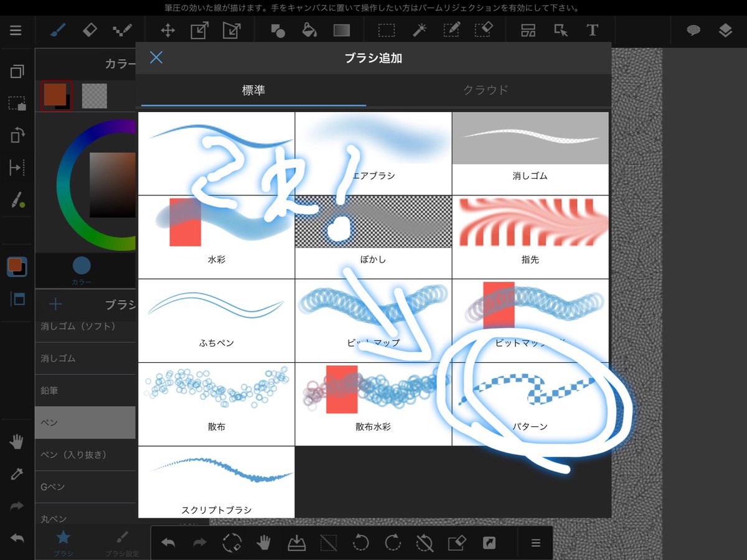Tap the hand icon in bottom toolbar

264,543
